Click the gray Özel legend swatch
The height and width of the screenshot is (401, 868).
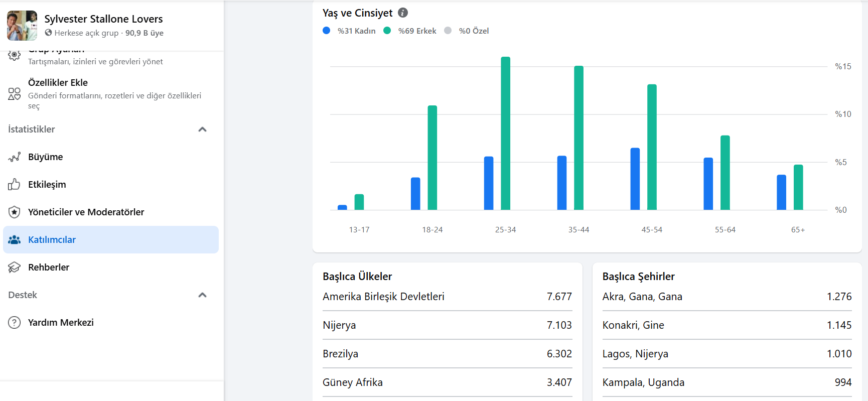click(448, 31)
